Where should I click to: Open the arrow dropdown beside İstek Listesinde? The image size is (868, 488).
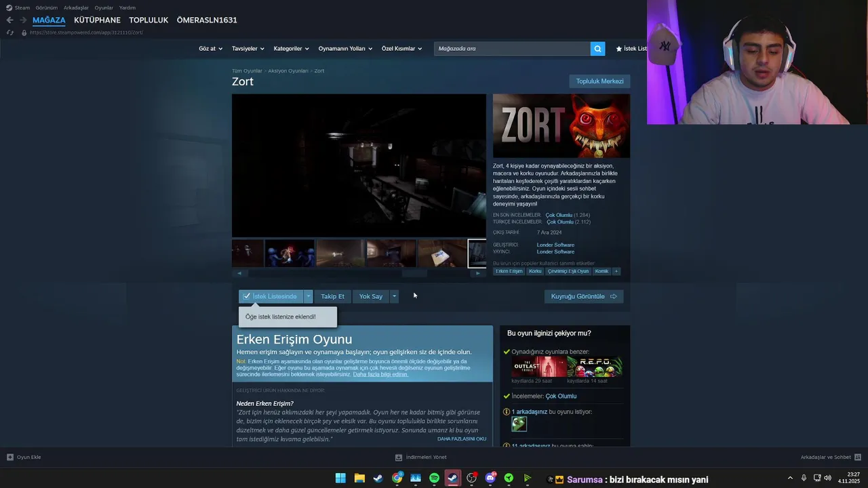(308, 296)
